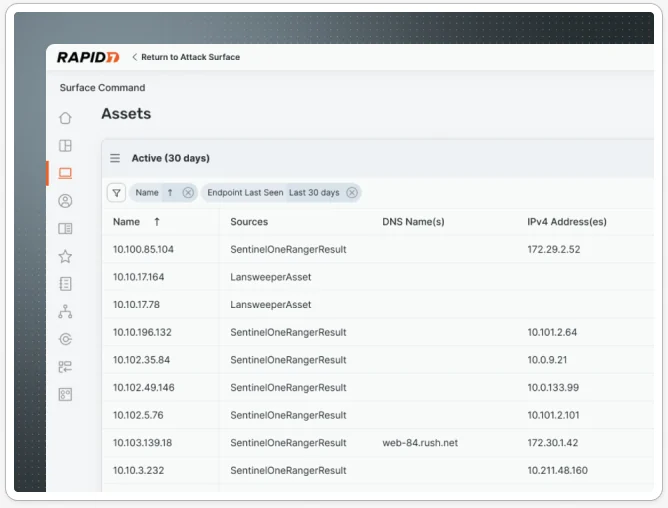Click DNS name web-84.rush.net
This screenshot has height=508, width=668.
420,443
